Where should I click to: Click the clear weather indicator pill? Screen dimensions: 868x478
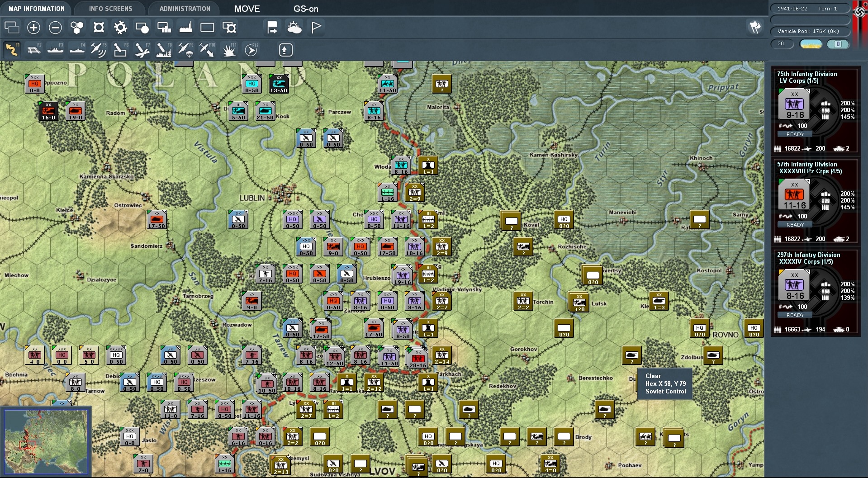pos(811,44)
